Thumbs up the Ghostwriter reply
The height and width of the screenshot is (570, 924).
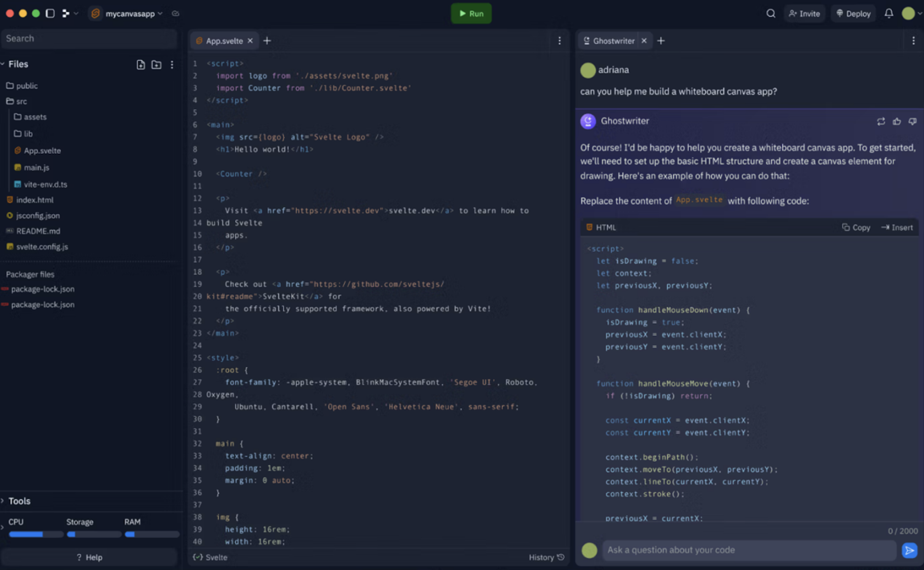(896, 121)
